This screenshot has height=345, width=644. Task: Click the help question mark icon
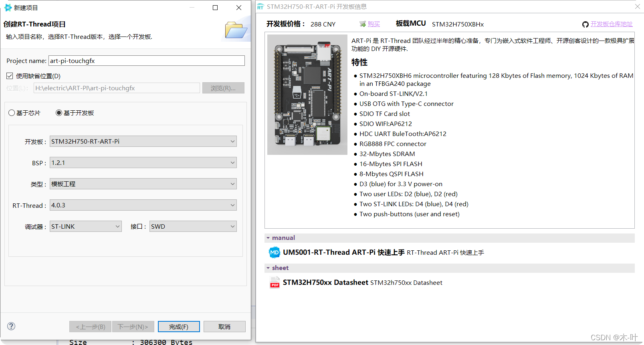11,326
